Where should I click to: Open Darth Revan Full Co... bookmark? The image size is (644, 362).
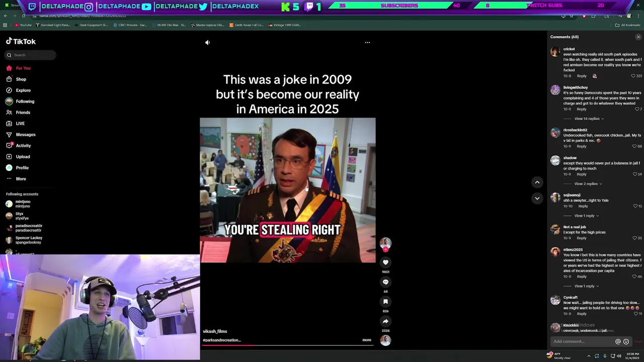pos(247,25)
